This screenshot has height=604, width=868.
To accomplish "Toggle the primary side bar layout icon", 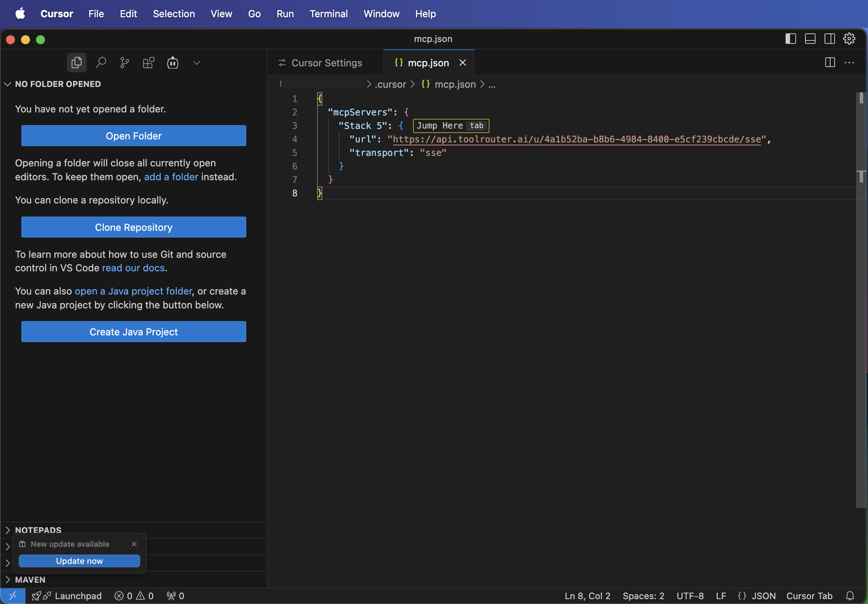I will click(790, 39).
